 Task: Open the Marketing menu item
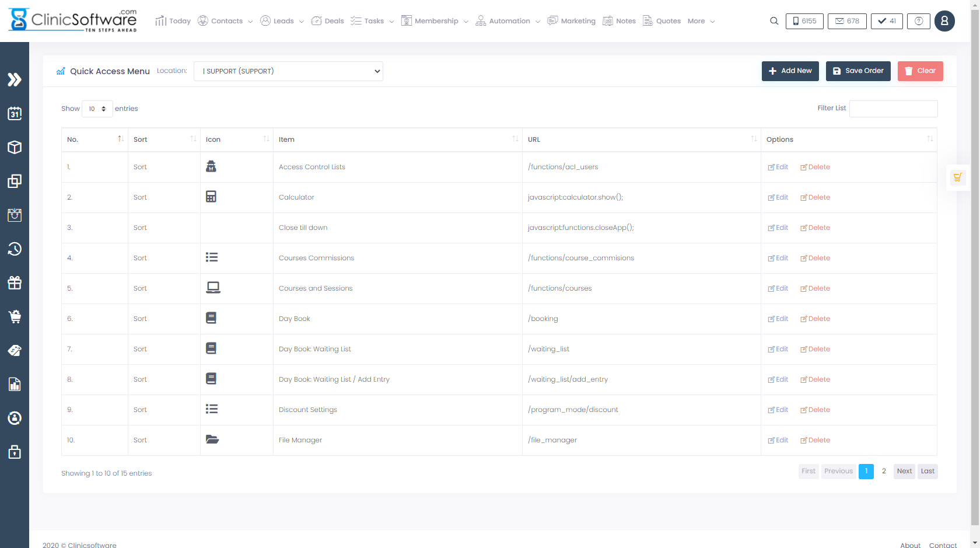point(572,21)
